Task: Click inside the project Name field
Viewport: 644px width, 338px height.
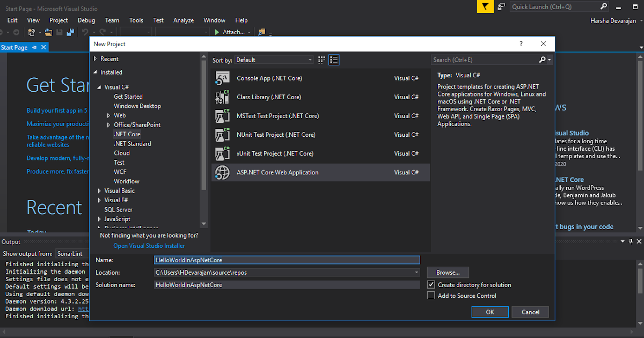Action: [287, 260]
